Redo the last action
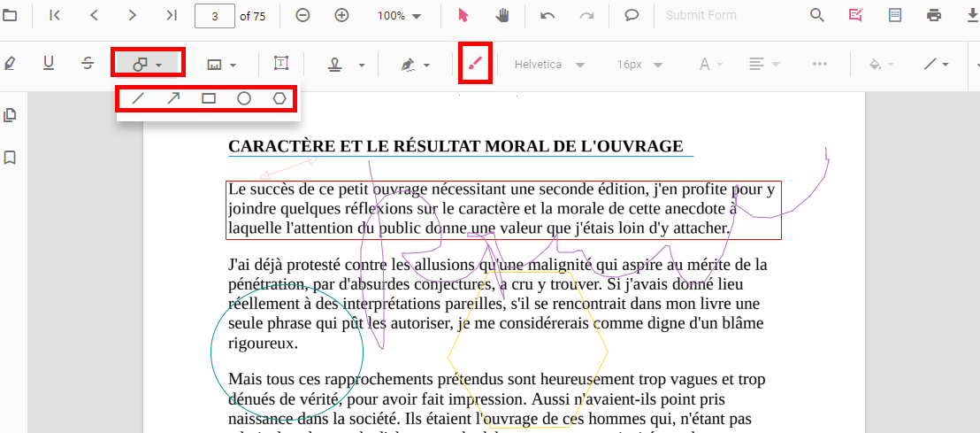The height and width of the screenshot is (433, 980). point(586,16)
